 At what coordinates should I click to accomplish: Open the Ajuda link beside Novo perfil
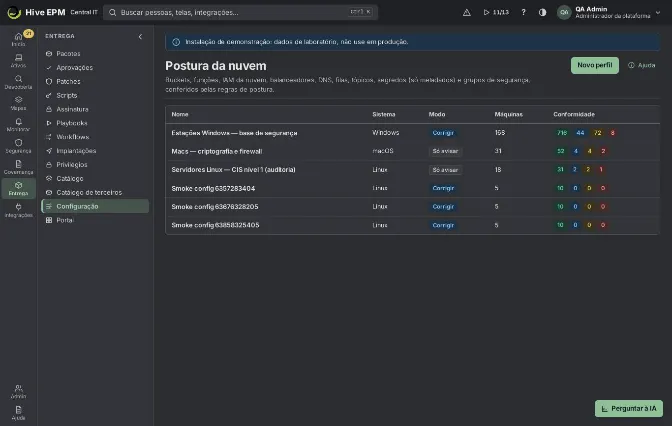(642, 65)
